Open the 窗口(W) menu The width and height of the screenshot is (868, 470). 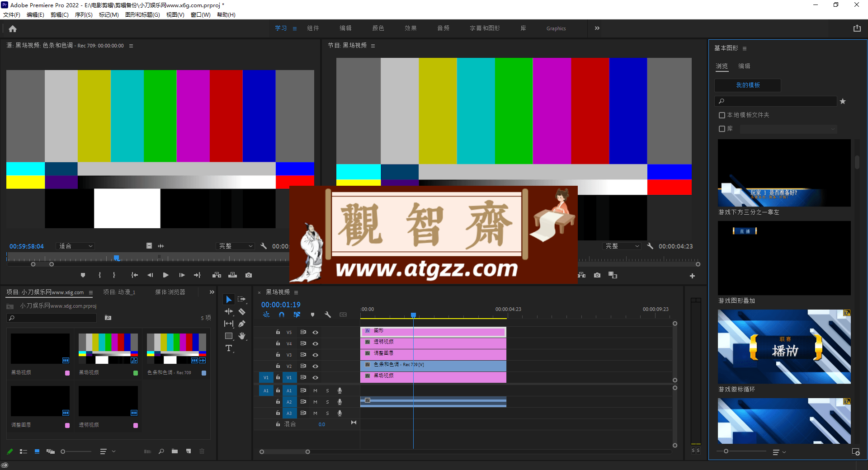pyautogui.click(x=200, y=14)
